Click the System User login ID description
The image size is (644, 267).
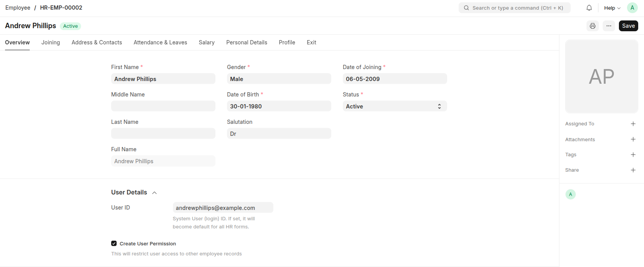click(214, 223)
